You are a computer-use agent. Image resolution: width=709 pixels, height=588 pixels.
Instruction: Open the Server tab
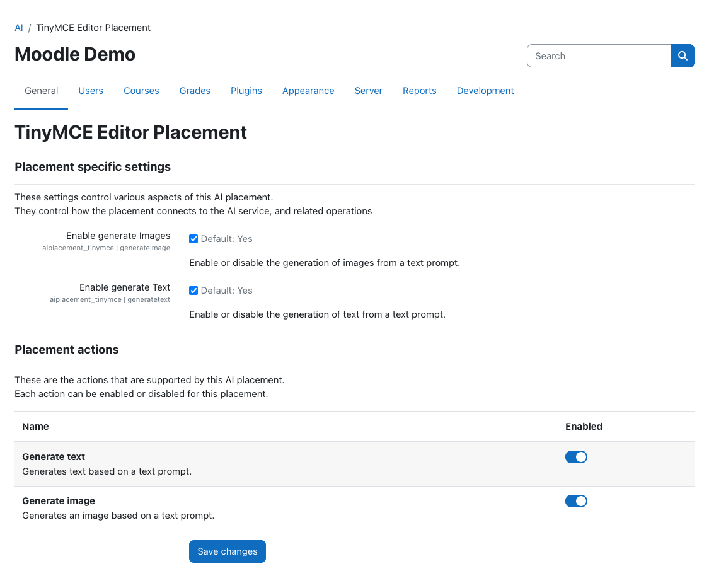[x=369, y=91]
